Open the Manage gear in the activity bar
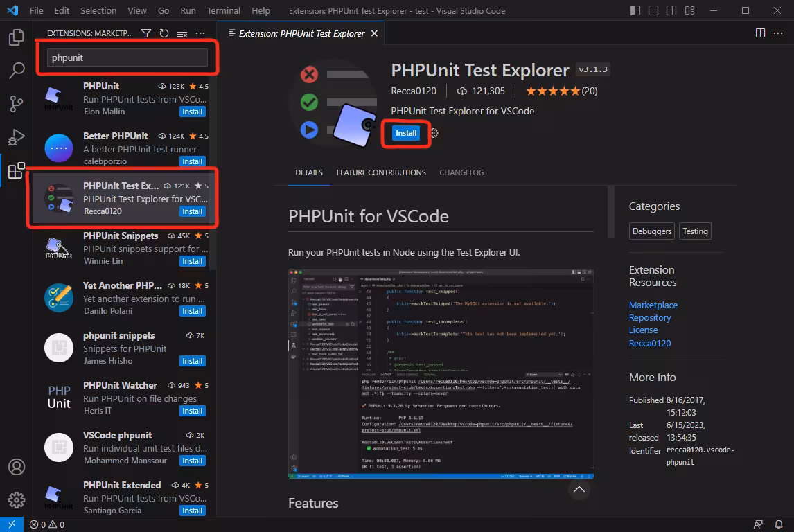This screenshot has width=794, height=532. [x=16, y=500]
